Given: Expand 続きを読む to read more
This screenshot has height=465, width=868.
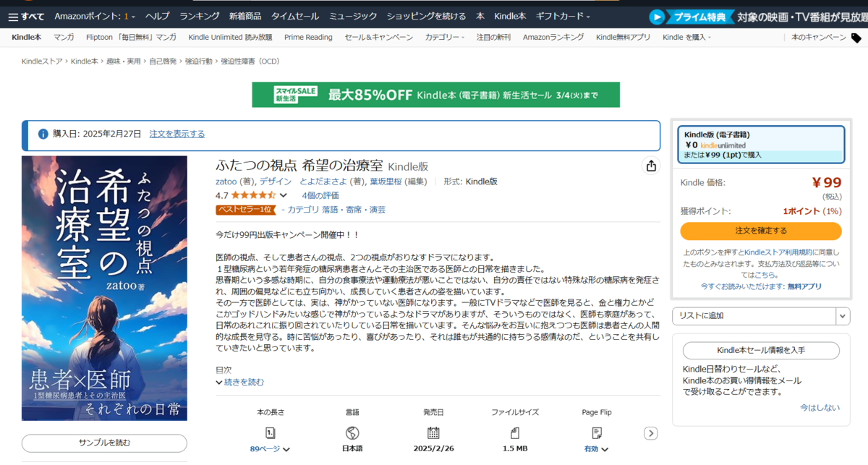Looking at the screenshot, I should (240, 382).
